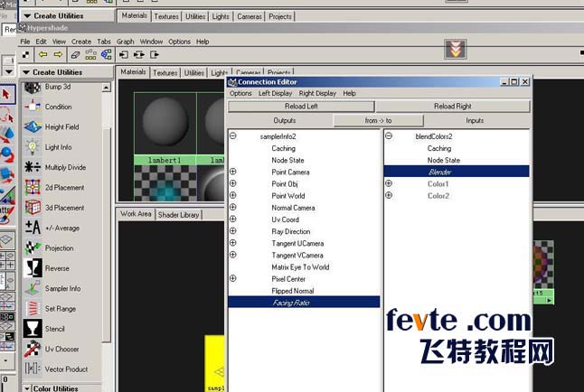Image resolution: width=584 pixels, height=392 pixels.
Task: Click the clear graph eraser icon
Action: [75, 55]
